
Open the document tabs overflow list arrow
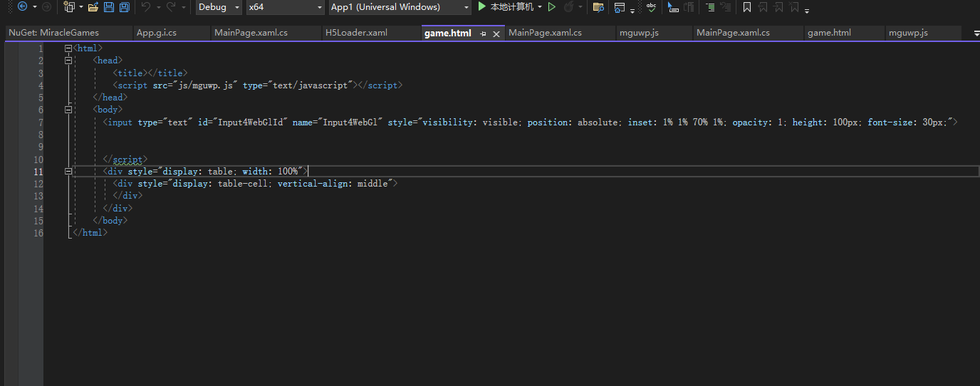point(975,33)
